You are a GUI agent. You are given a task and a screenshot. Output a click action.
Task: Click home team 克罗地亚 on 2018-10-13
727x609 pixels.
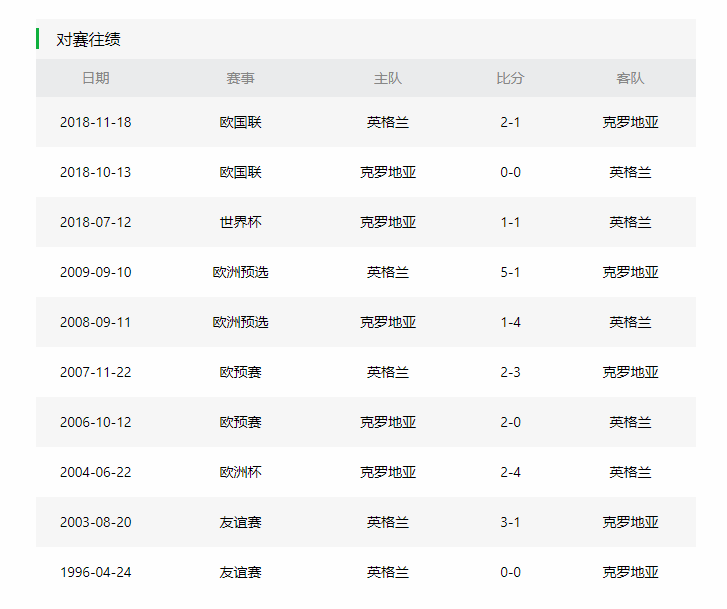click(x=388, y=172)
